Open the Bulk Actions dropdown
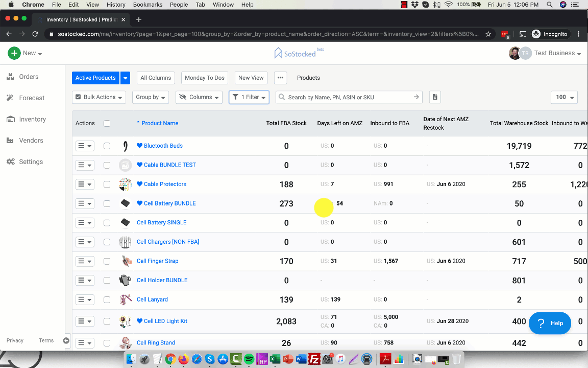 tap(99, 97)
